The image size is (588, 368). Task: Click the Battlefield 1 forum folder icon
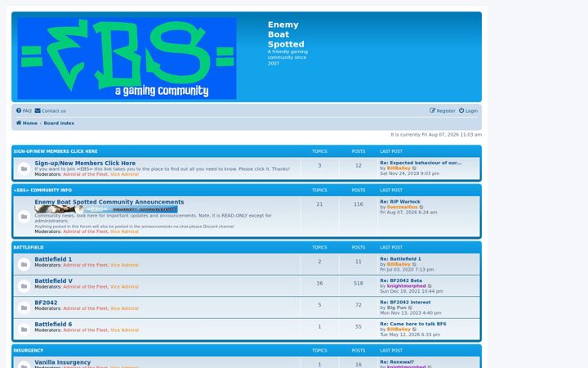point(24,264)
